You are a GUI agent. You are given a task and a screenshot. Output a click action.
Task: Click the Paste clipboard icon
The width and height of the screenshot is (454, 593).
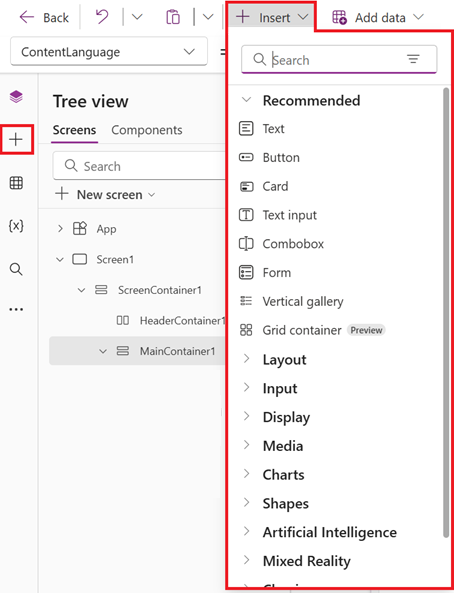(173, 17)
